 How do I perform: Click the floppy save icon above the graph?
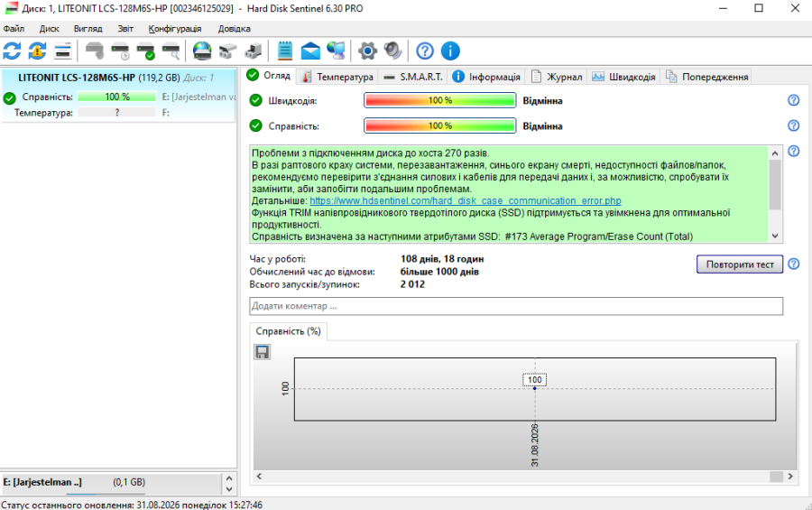262,352
